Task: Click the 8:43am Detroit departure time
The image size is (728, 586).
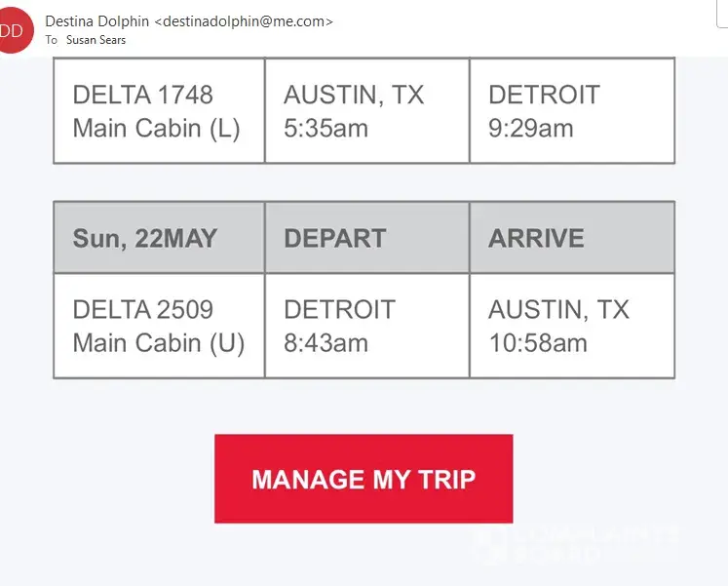Action: [x=326, y=343]
